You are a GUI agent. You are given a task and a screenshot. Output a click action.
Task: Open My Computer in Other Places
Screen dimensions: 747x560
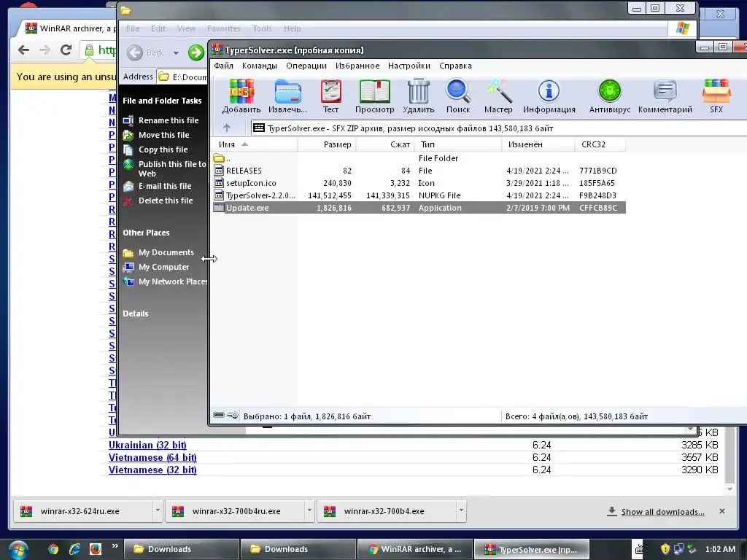164,267
